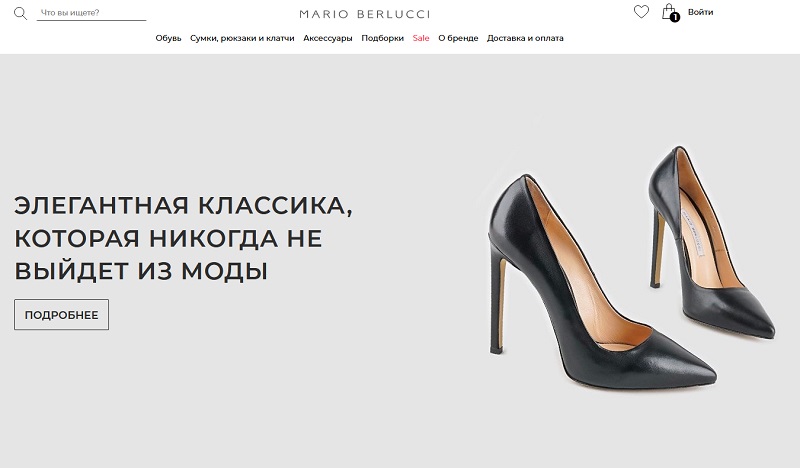
Task: Open the wishlist heart icon
Action: coord(641,12)
